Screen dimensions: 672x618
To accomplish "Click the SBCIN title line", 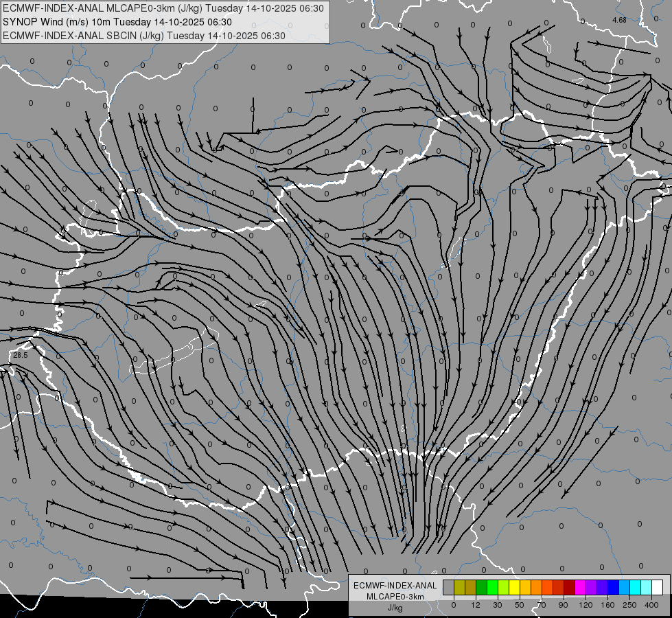I will point(144,36).
